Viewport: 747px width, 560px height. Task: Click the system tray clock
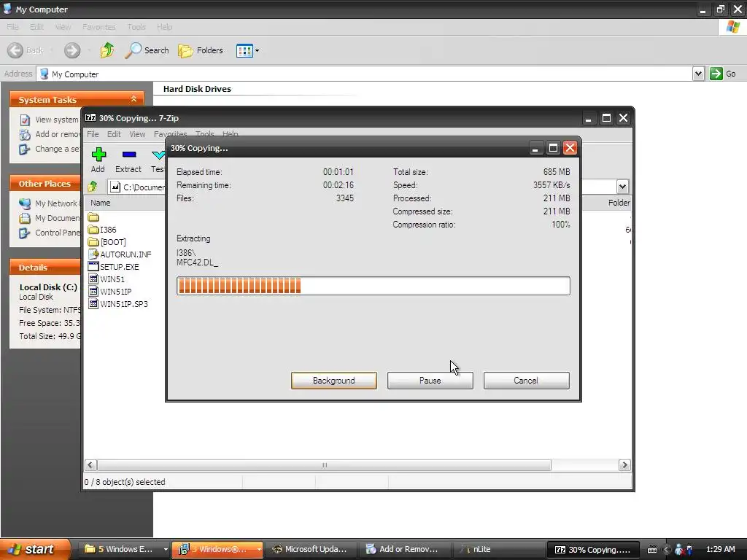(720, 549)
